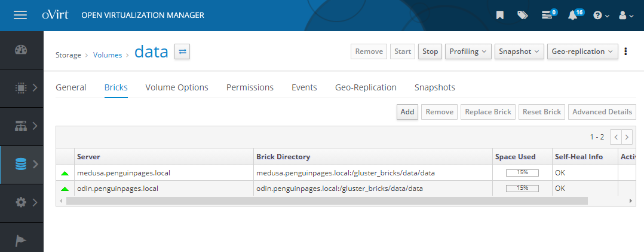Switch to the Permissions tab
644x252 pixels.
(x=250, y=87)
